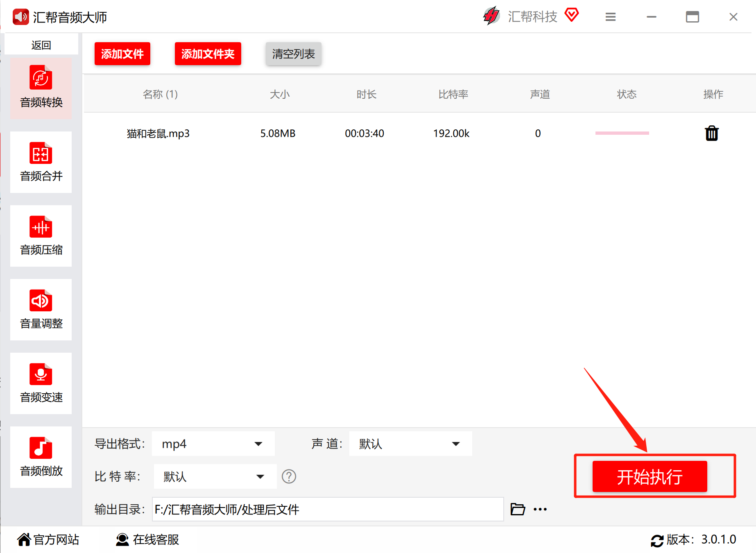Open the 音频压缩 audio compress tool
Viewport: 756px width, 553px height.
coord(41,236)
